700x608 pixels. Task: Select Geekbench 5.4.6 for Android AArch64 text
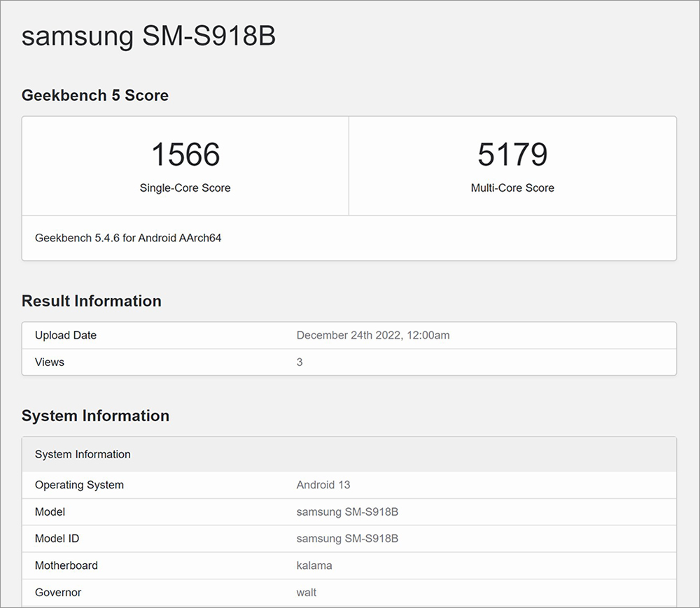pyautogui.click(x=128, y=238)
